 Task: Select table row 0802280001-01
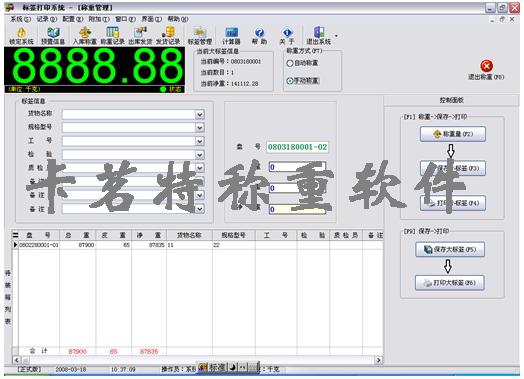[198, 245]
